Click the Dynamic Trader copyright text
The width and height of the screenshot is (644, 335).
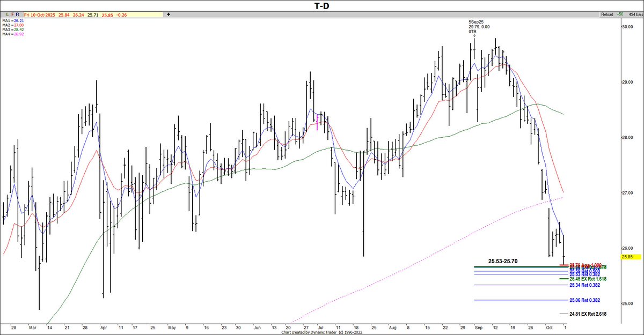coord(321,332)
